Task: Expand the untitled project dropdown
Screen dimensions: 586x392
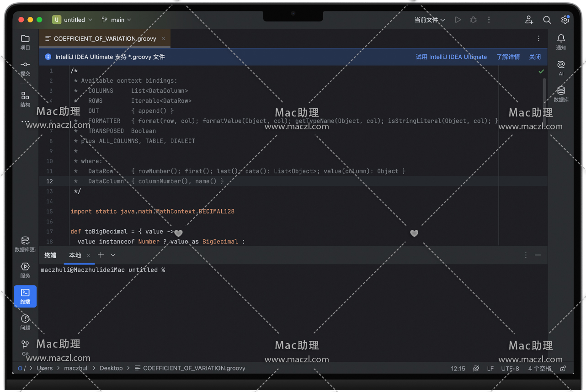Action: coord(73,20)
